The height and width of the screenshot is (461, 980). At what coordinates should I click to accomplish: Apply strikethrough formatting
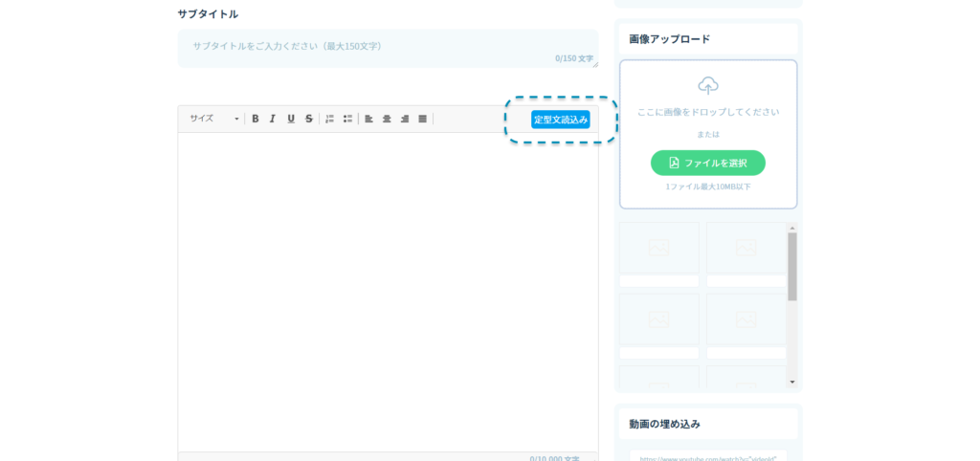tap(308, 119)
